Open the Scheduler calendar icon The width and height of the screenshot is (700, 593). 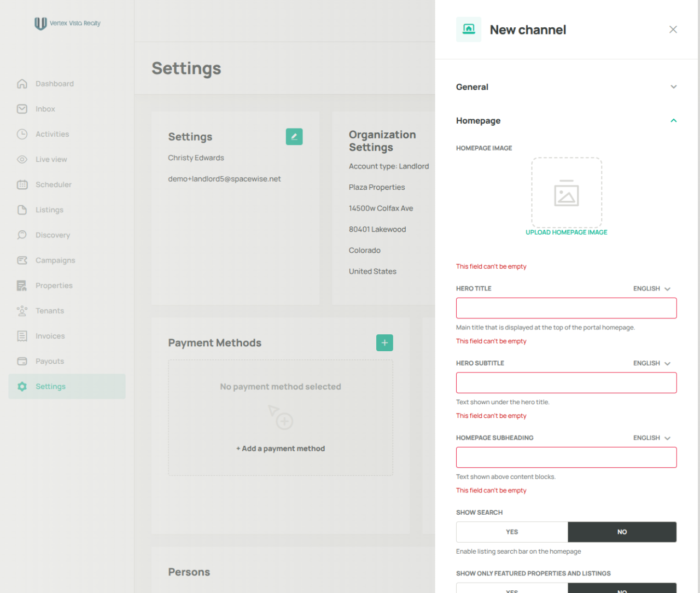tap(22, 184)
